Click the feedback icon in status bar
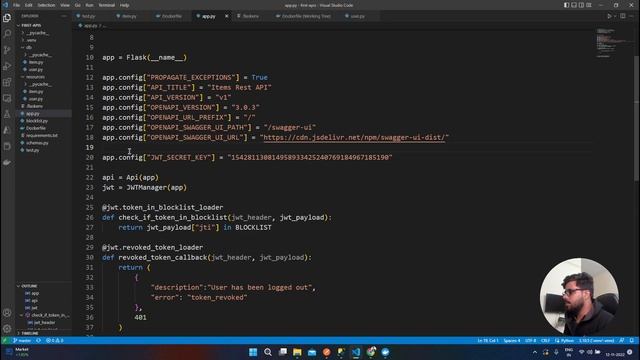The image size is (640, 360). click(x=622, y=340)
